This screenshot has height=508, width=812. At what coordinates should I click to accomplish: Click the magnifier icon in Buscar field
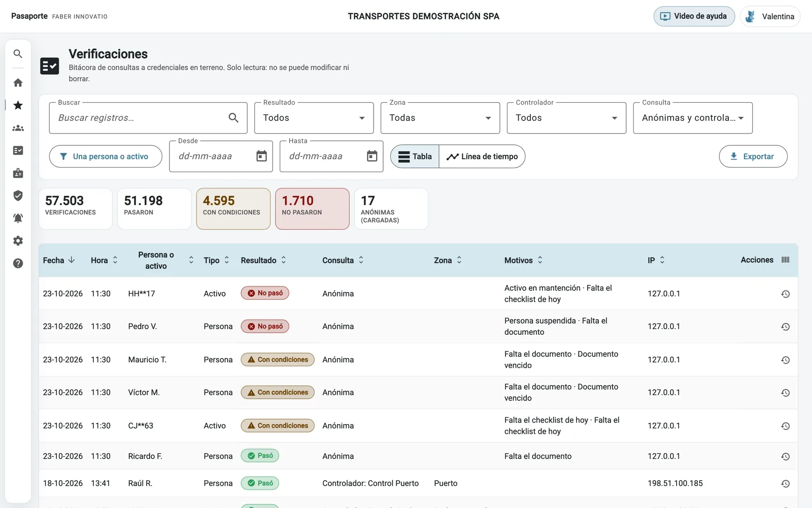tap(233, 118)
